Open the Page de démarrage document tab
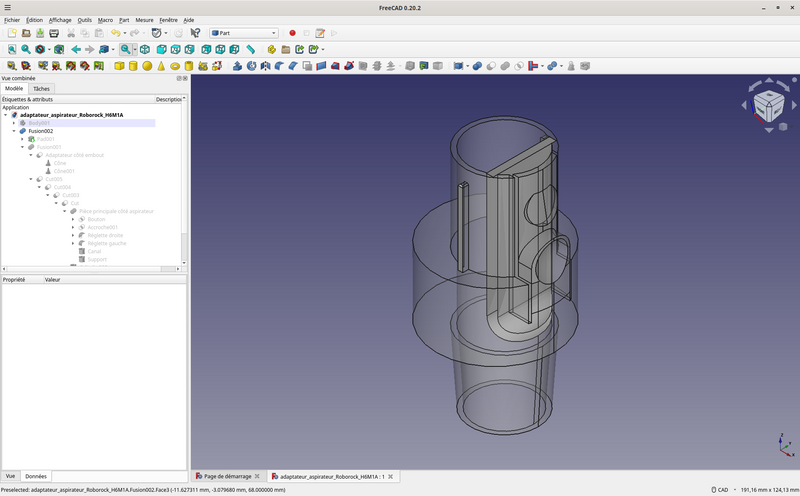Image resolution: width=800 pixels, height=496 pixels. 226,476
